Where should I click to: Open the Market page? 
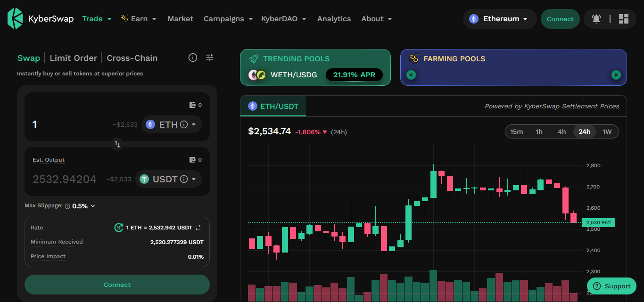coord(181,19)
